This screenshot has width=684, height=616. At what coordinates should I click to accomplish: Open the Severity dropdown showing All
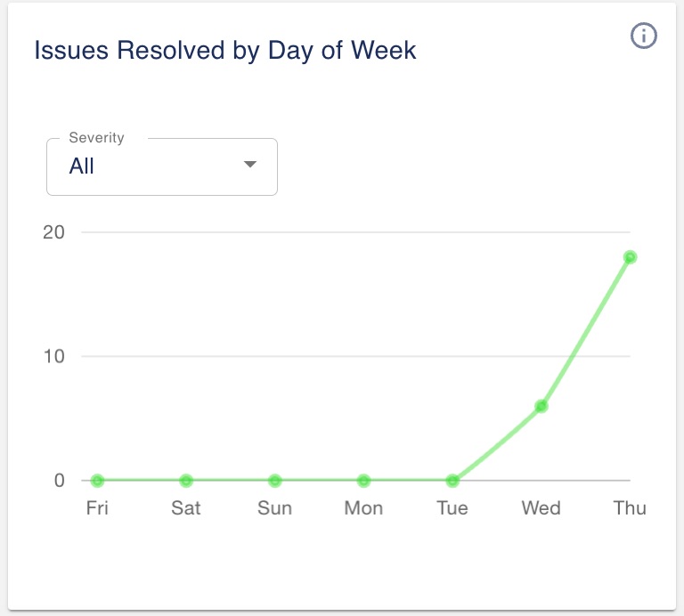click(x=161, y=166)
